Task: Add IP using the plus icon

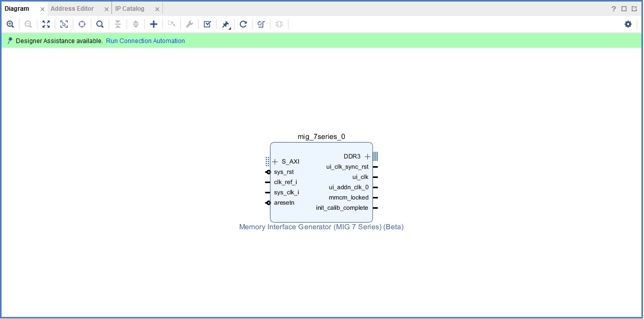Action: pos(154,24)
